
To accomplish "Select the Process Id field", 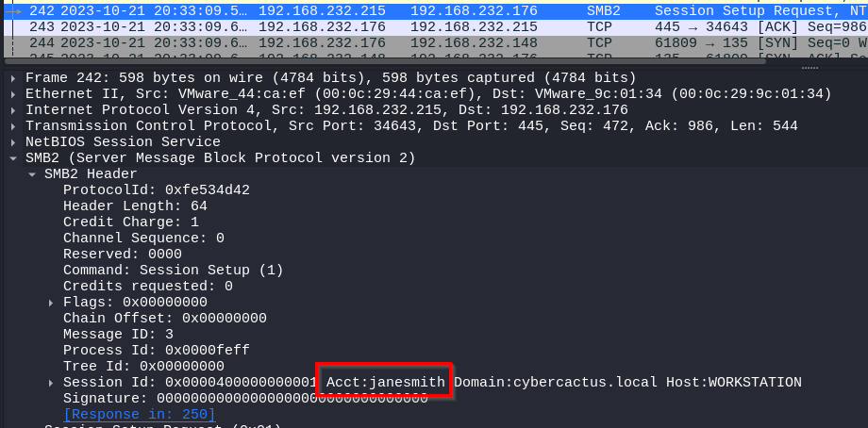I will [156, 350].
